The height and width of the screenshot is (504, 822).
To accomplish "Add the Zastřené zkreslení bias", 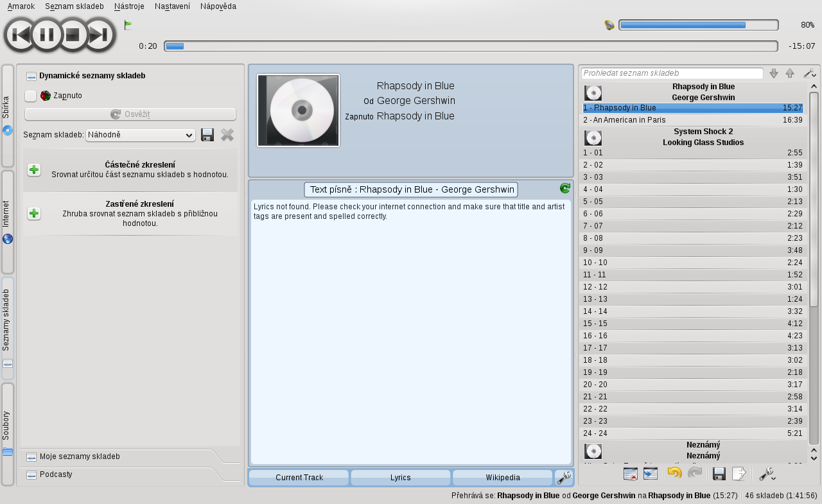I will click(x=34, y=214).
